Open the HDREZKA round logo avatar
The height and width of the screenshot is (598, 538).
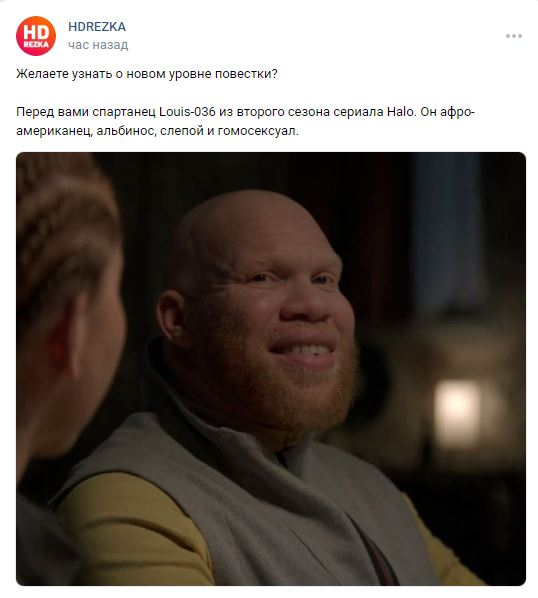(x=36, y=36)
